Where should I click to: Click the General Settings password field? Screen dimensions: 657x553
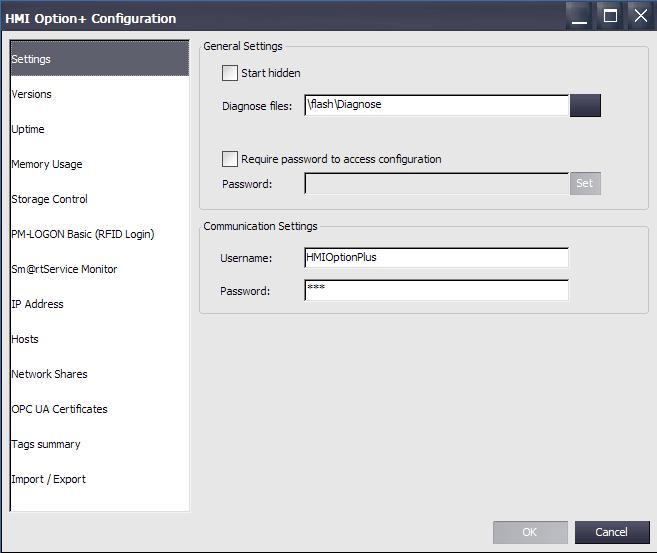tap(437, 183)
